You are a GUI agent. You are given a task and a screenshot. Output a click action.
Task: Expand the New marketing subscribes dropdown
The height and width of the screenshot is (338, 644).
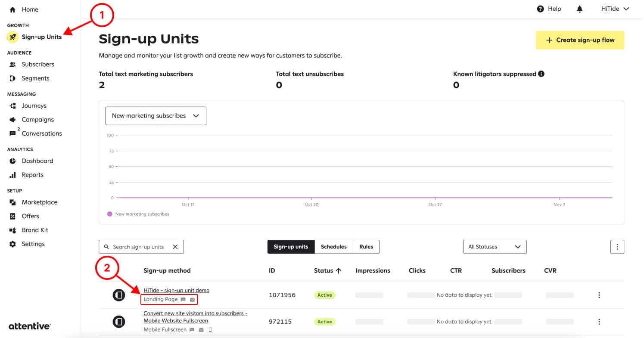tap(156, 116)
